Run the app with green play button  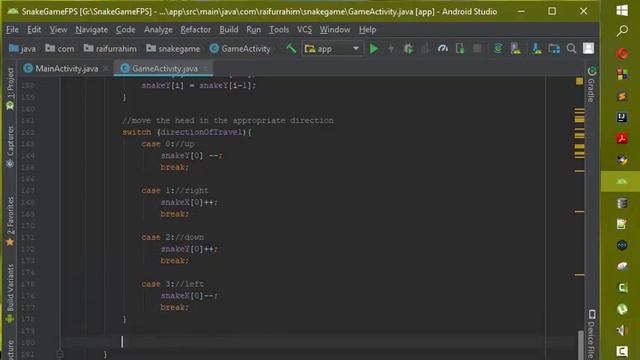click(x=373, y=49)
